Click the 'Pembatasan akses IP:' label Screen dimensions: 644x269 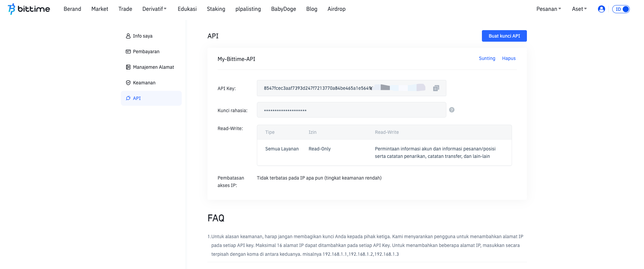click(231, 182)
